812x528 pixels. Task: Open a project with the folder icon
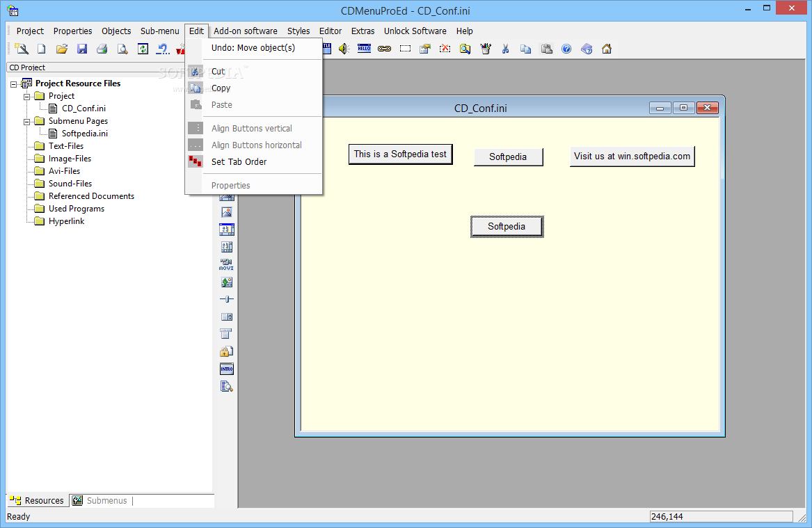[x=62, y=49]
